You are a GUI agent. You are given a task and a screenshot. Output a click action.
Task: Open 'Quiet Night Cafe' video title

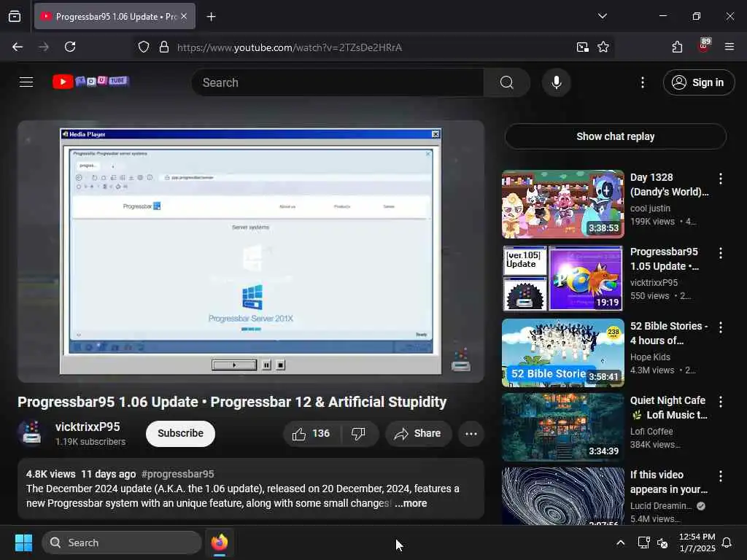668,408
